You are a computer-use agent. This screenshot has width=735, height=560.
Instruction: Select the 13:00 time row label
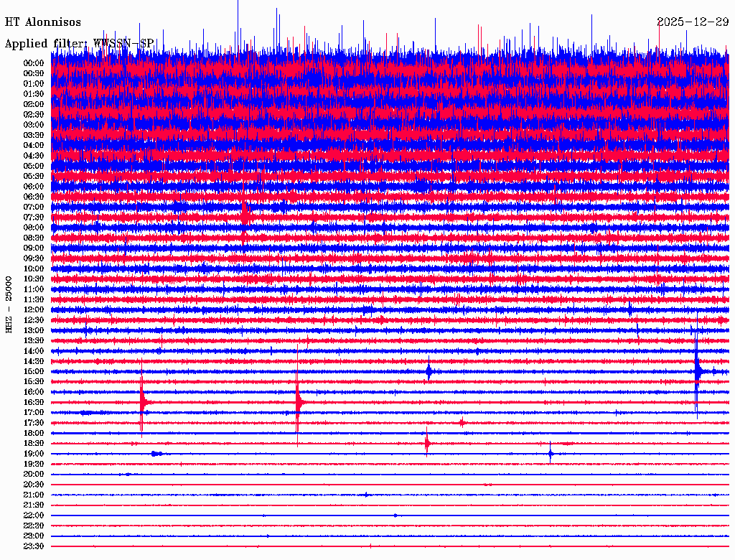pyautogui.click(x=34, y=331)
